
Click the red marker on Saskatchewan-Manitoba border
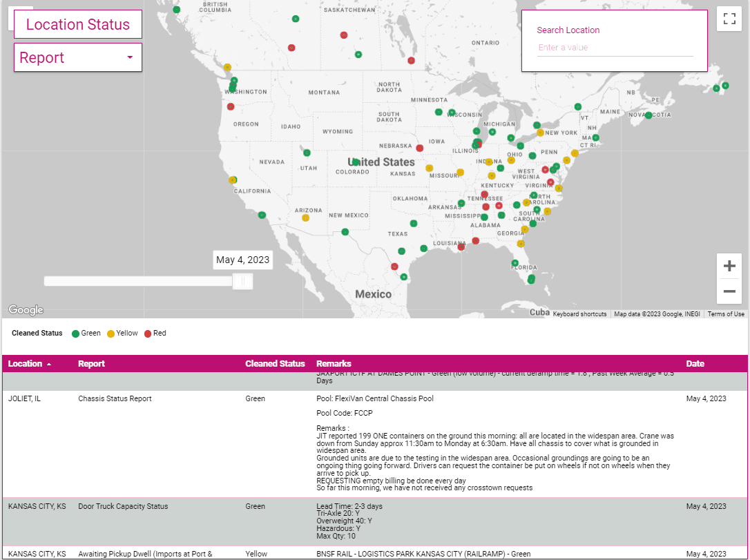tap(411, 60)
